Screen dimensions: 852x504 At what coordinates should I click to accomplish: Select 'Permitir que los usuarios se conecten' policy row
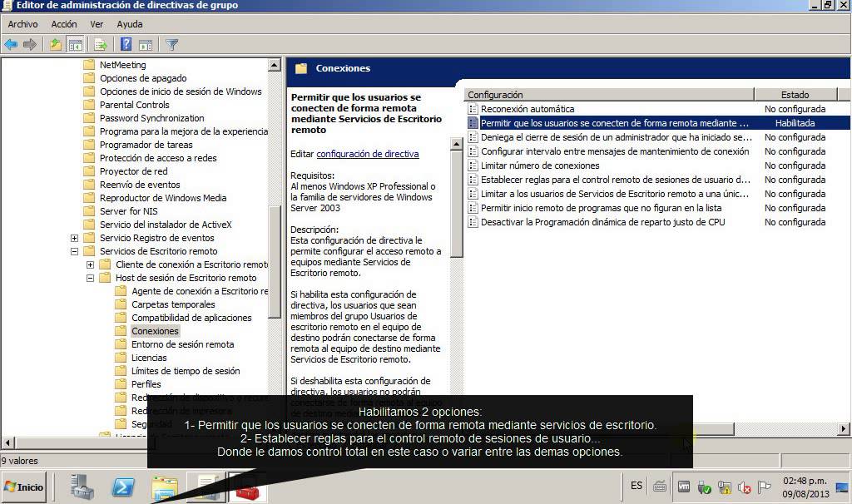tap(658, 123)
